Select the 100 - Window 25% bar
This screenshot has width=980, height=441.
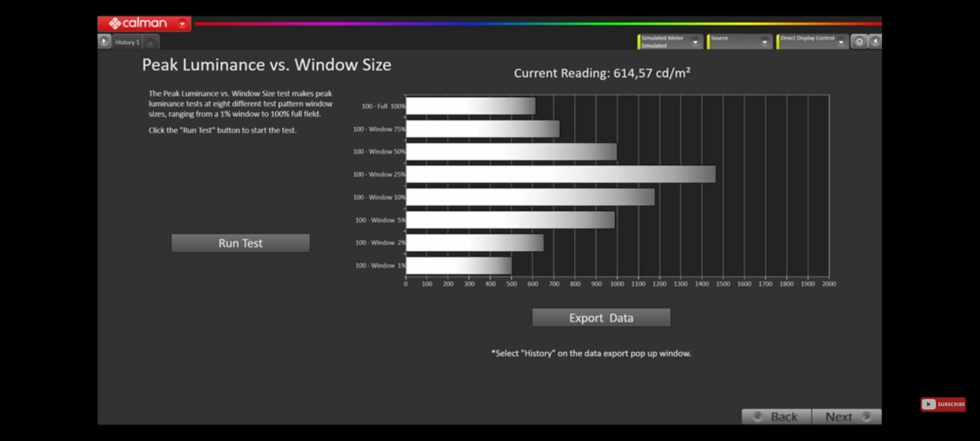pyautogui.click(x=560, y=174)
